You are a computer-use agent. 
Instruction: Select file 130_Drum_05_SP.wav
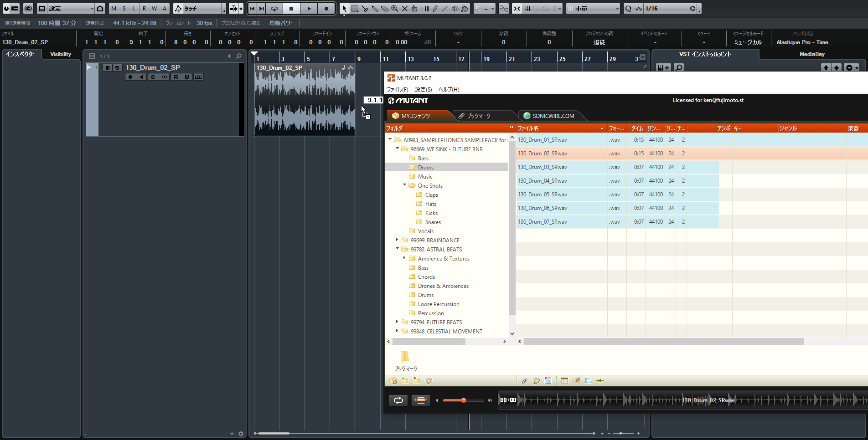coord(542,194)
